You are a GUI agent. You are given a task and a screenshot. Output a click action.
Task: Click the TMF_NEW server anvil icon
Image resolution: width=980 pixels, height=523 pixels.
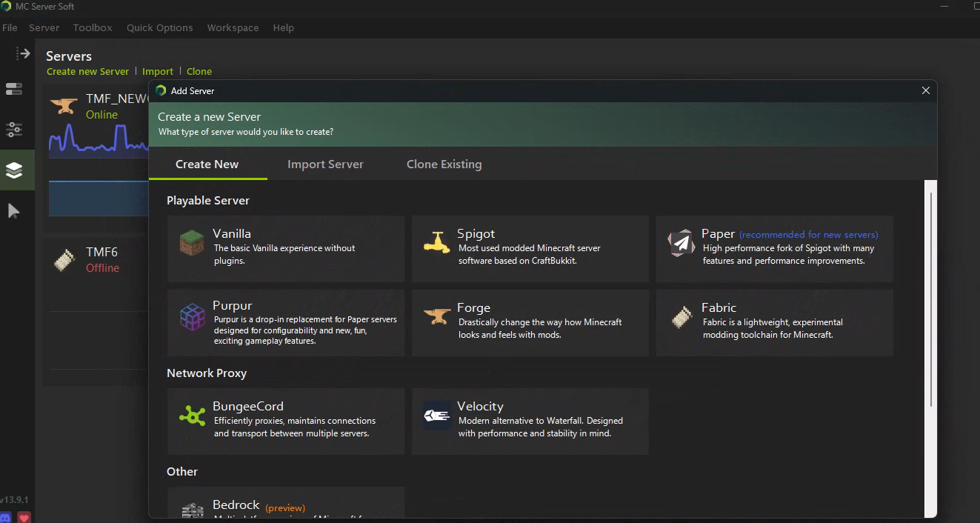coord(64,106)
